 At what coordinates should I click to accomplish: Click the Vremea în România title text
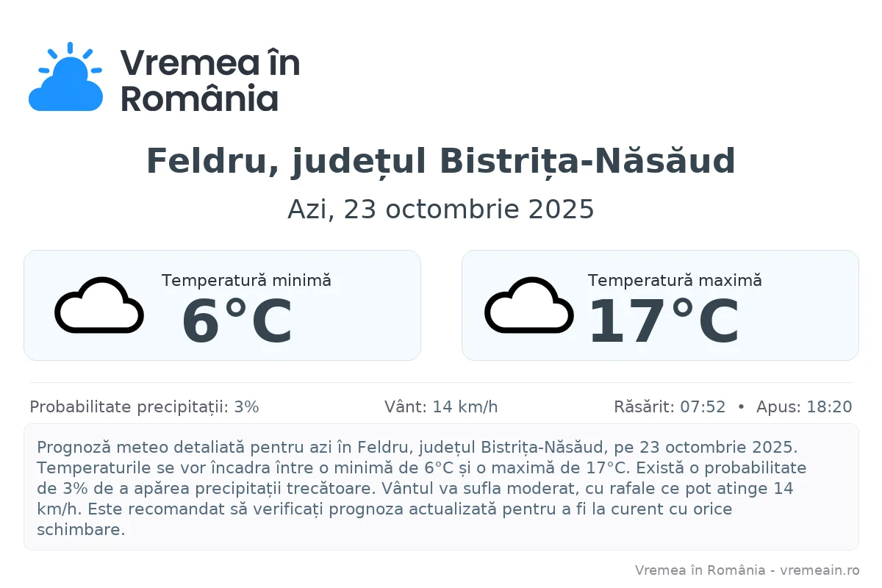tap(209, 80)
